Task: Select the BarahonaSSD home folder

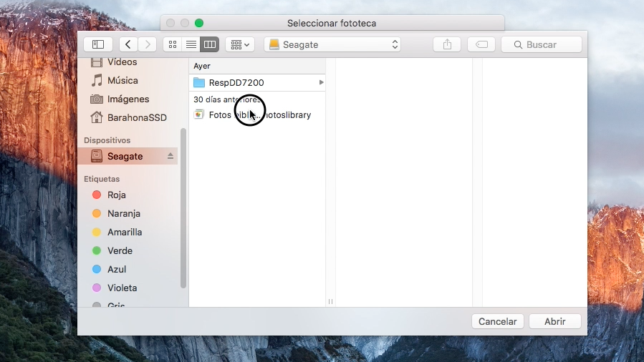Action: pos(137,117)
